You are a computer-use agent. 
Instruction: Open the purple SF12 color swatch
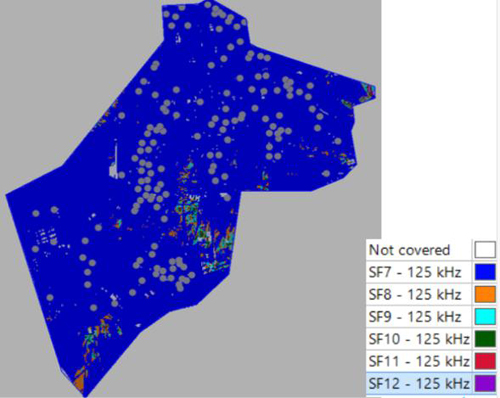pos(485,383)
